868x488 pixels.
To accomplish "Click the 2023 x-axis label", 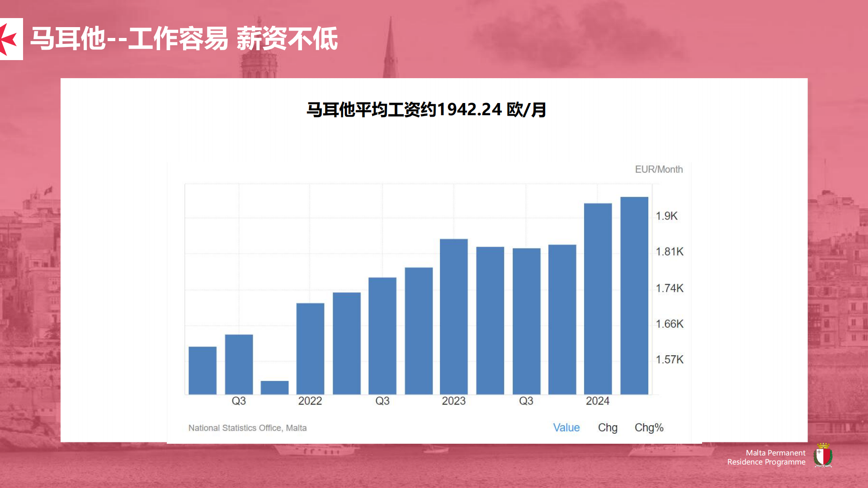I will click(453, 401).
